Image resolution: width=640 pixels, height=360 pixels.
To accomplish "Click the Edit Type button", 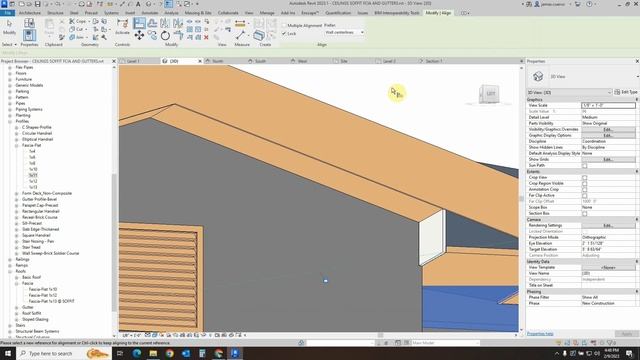I will (x=626, y=92).
